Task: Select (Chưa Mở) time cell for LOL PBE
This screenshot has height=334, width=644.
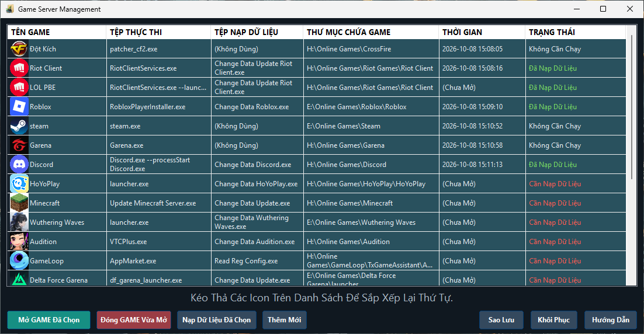Action: 482,88
